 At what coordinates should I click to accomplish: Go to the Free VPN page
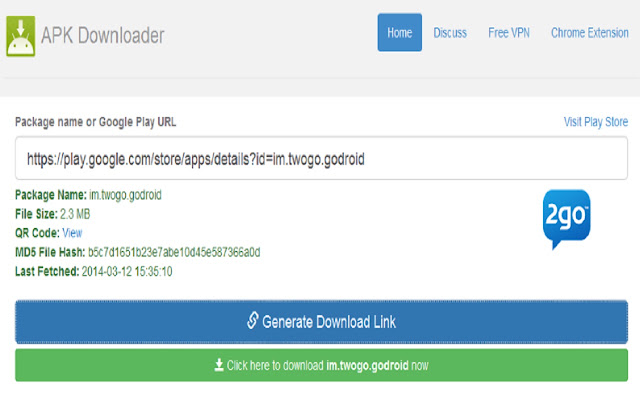tap(509, 33)
